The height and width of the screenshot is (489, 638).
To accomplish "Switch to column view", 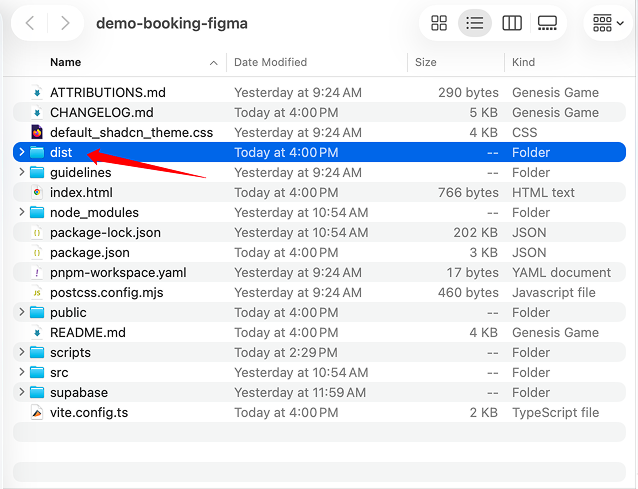I will tap(512, 23).
